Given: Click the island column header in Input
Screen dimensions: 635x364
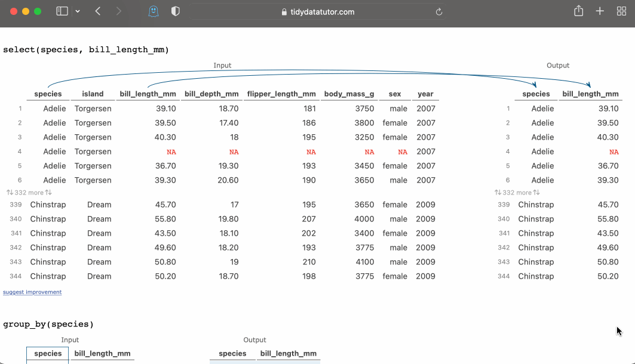Looking at the screenshot, I should click(93, 94).
